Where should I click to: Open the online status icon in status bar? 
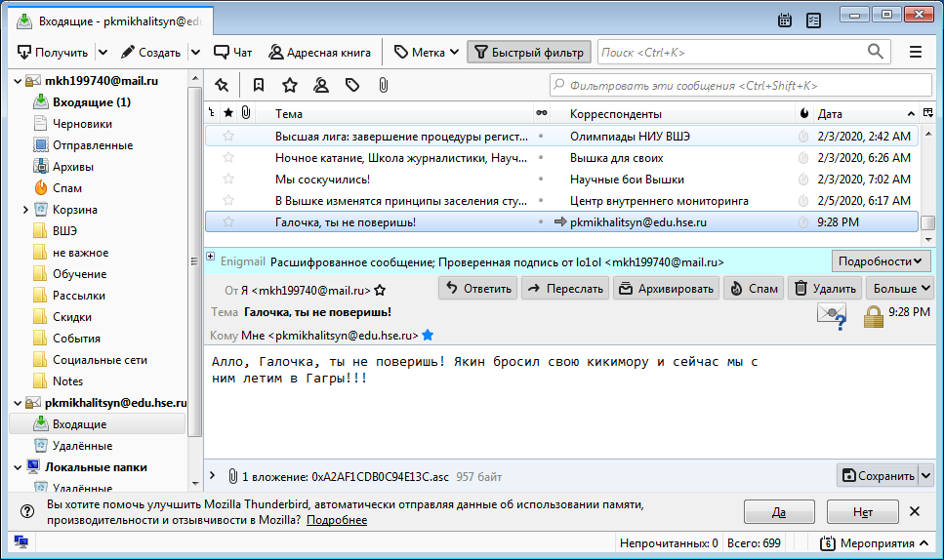click(21, 542)
